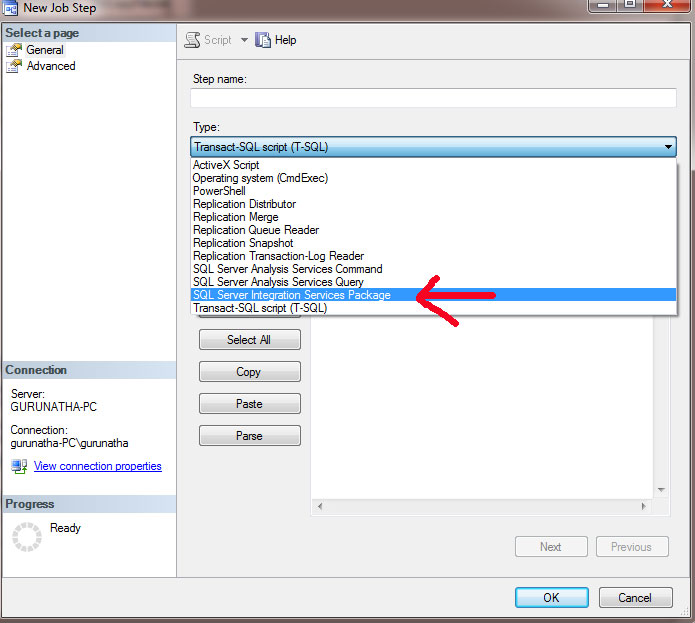Click inside the command text area
The height and width of the screenshot is (623, 695).
(x=482, y=408)
